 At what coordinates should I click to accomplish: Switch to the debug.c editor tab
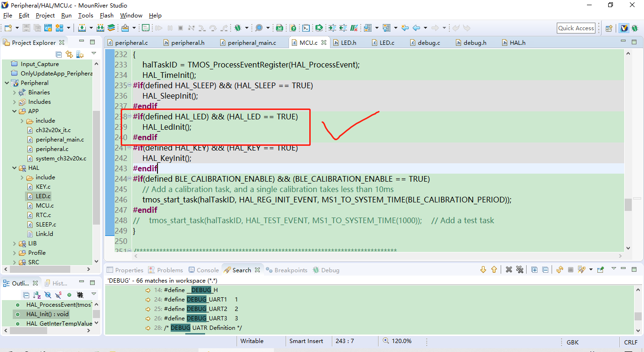click(429, 42)
